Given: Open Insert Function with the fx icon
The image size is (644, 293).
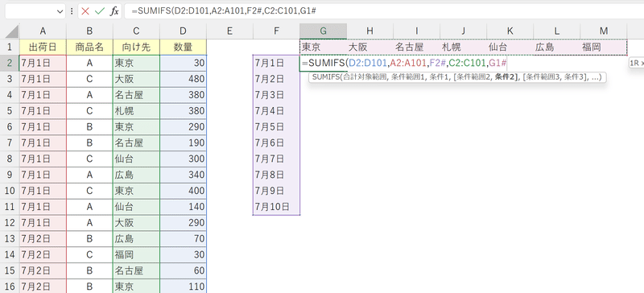Looking at the screenshot, I should [114, 11].
